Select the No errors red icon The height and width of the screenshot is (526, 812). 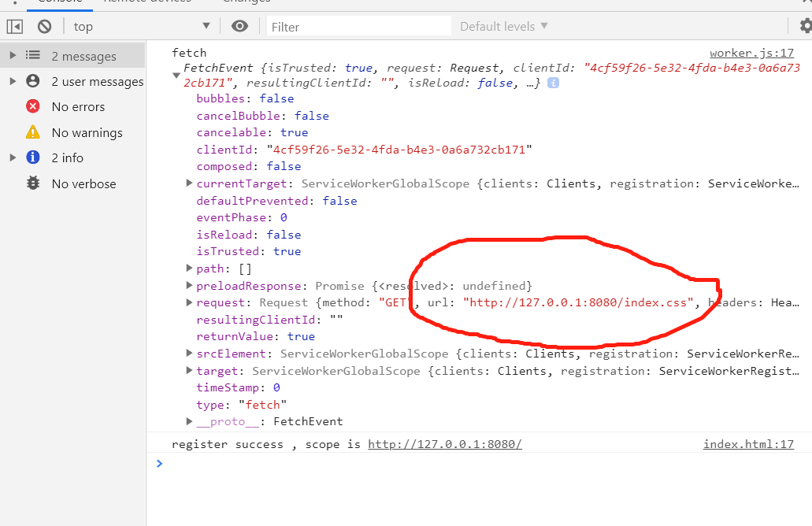point(32,106)
